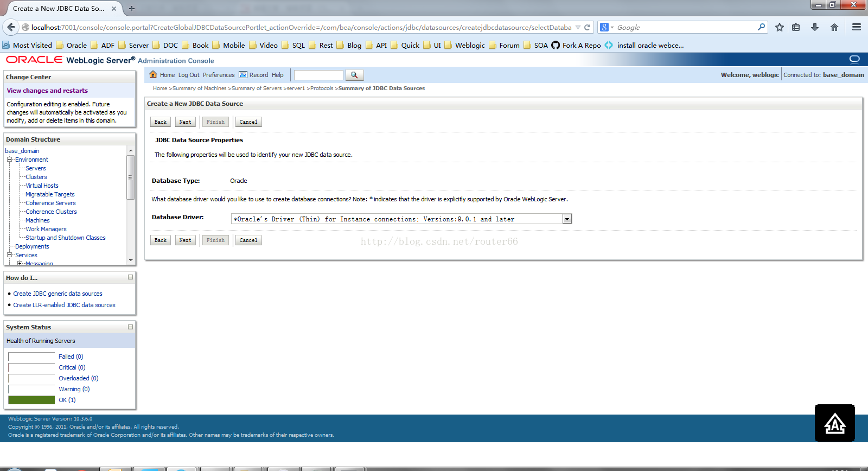Open the Oracle bookmarks folder
The height and width of the screenshot is (471, 868).
(x=72, y=45)
